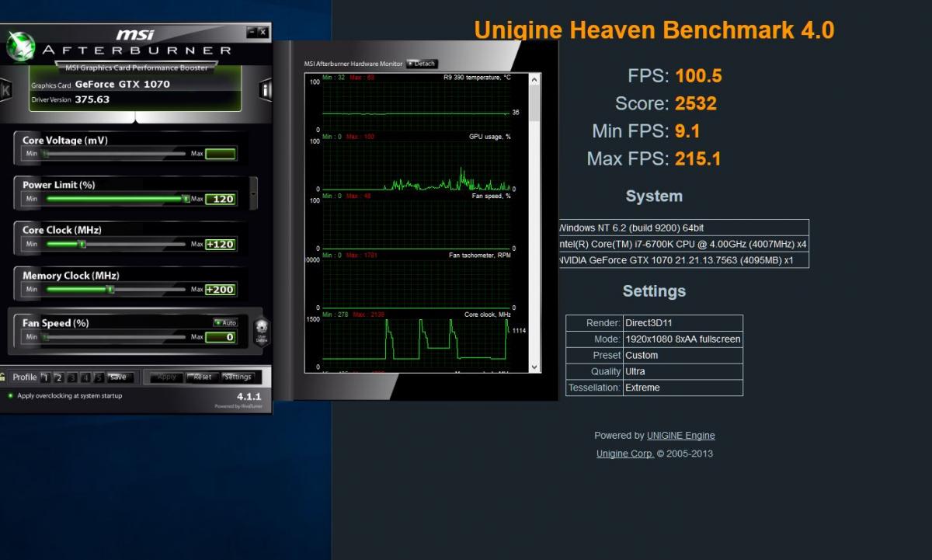This screenshot has height=560, width=932.
Task: Click the hardware monitor scrollbar thumb
Action: tap(534, 103)
